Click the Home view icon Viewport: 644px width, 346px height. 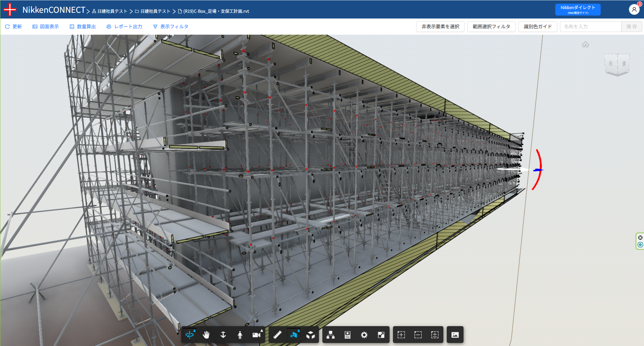click(x=585, y=44)
